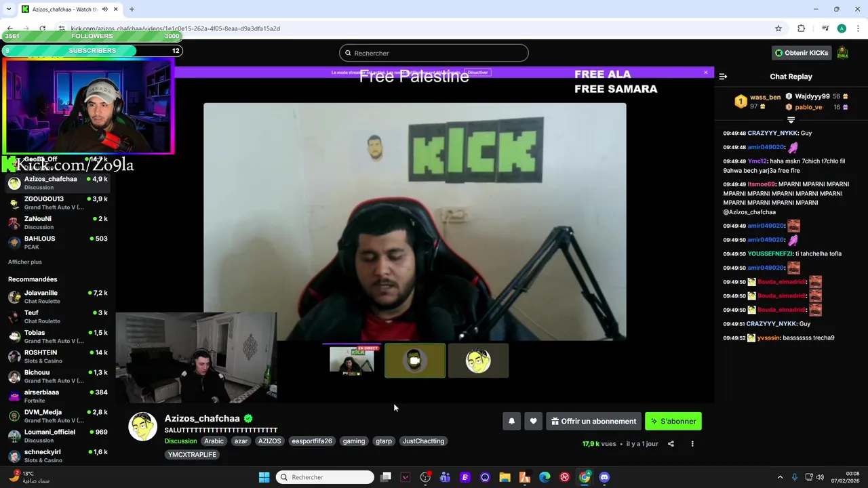Image resolution: width=868 pixels, height=488 pixels.
Task: Open Teuf in recommended channels
Action: [58, 317]
